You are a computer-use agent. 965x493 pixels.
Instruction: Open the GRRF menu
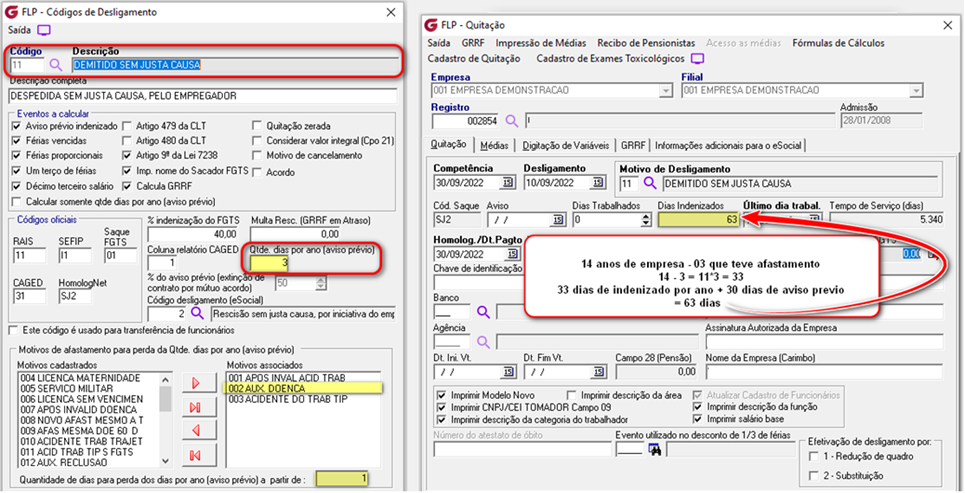coord(473,43)
